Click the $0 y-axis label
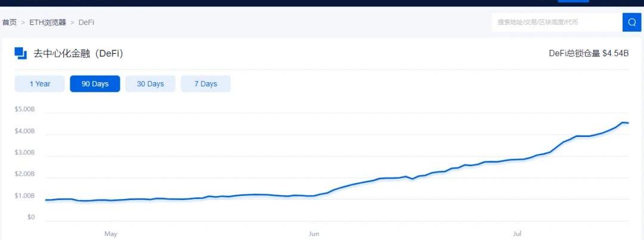This screenshot has height=240, width=644. click(31, 217)
